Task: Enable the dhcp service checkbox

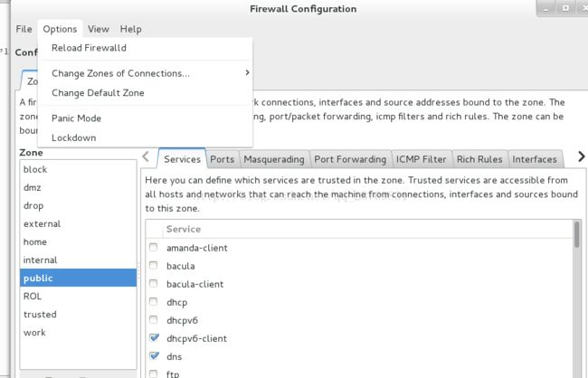Action: (154, 301)
